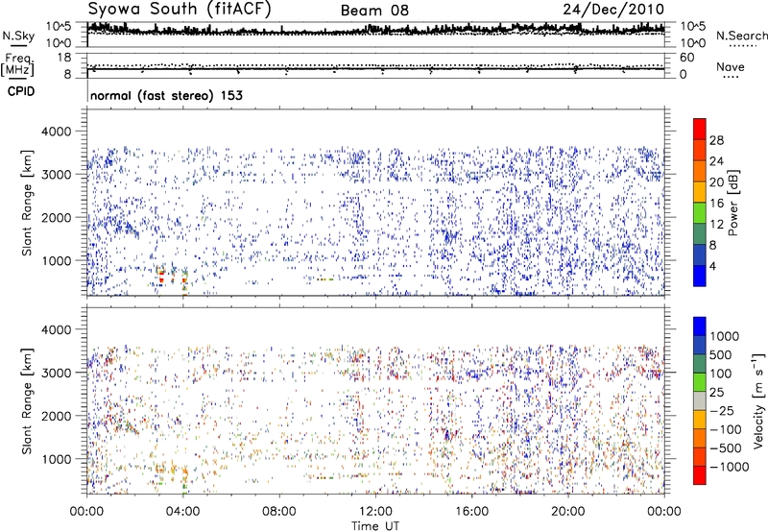Select the green 12–16 dB power colorbar segment
The height and width of the screenshot is (532, 768).
point(700,212)
